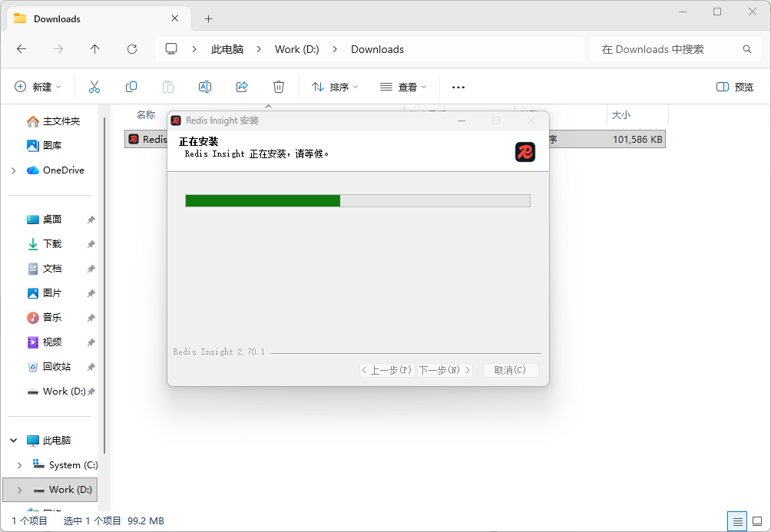This screenshot has height=532, width=771.
Task: Click the Refresh icon in the navigation bar
Action: pyautogui.click(x=131, y=48)
